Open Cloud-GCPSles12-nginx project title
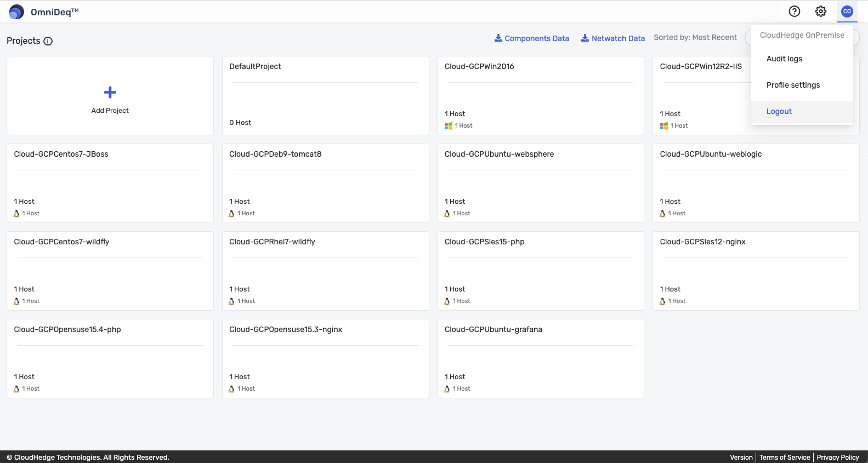The width and height of the screenshot is (868, 463). click(x=703, y=242)
